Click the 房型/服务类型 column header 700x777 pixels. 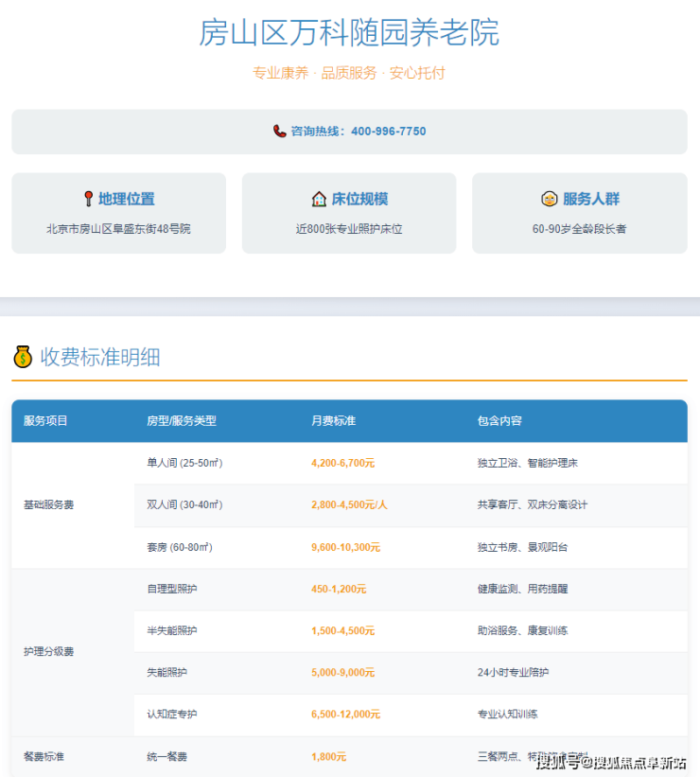pos(182,421)
